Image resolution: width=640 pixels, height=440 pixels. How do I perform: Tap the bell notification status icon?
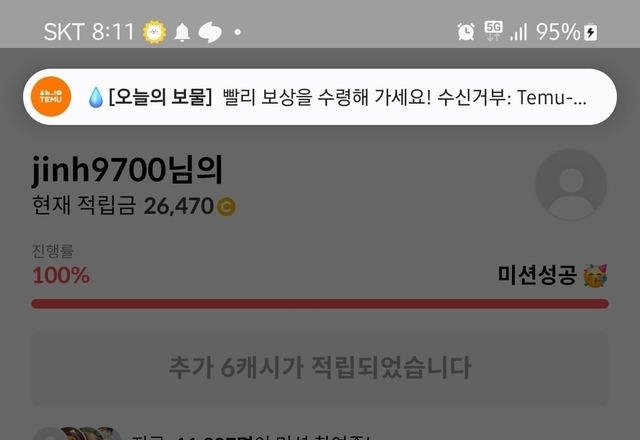[182, 32]
